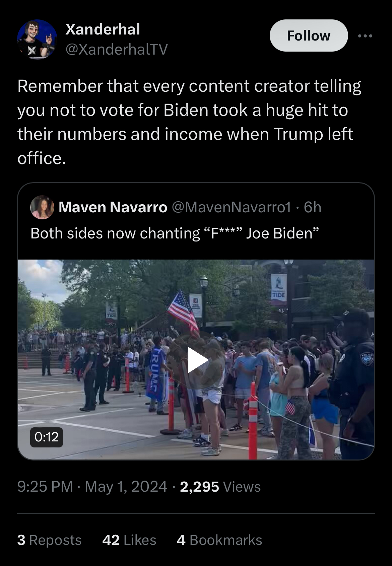The image size is (392, 566).
Task: View the 4 Bookmarks count
Action: 219,540
